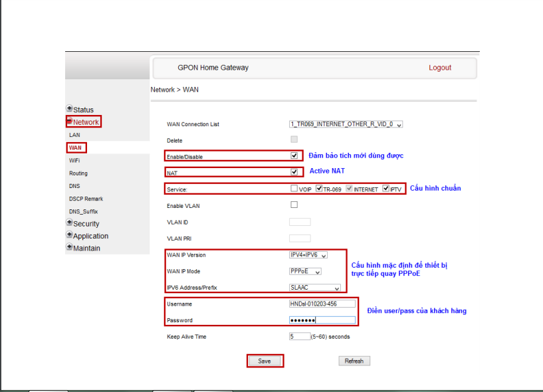Screen dimensions: 543x392
Task: Expand the Application section icon
Action: pos(69,235)
